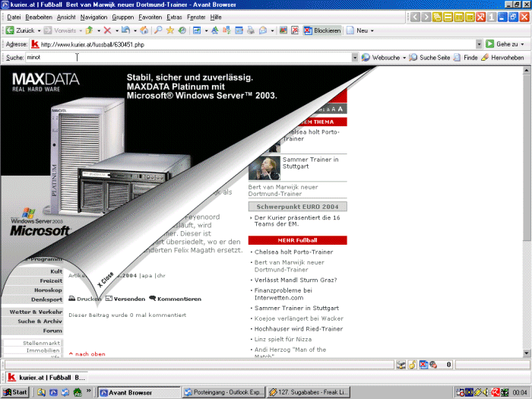Click the fullscreen window icon in toolbar
Viewport: 532px width, 399px height.
pos(197,30)
